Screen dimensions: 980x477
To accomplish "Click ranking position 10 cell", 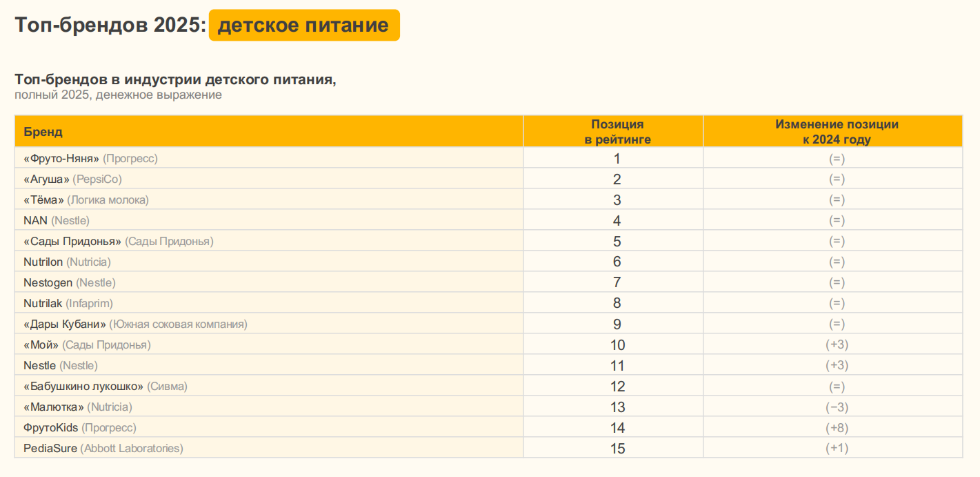I will click(x=614, y=344).
